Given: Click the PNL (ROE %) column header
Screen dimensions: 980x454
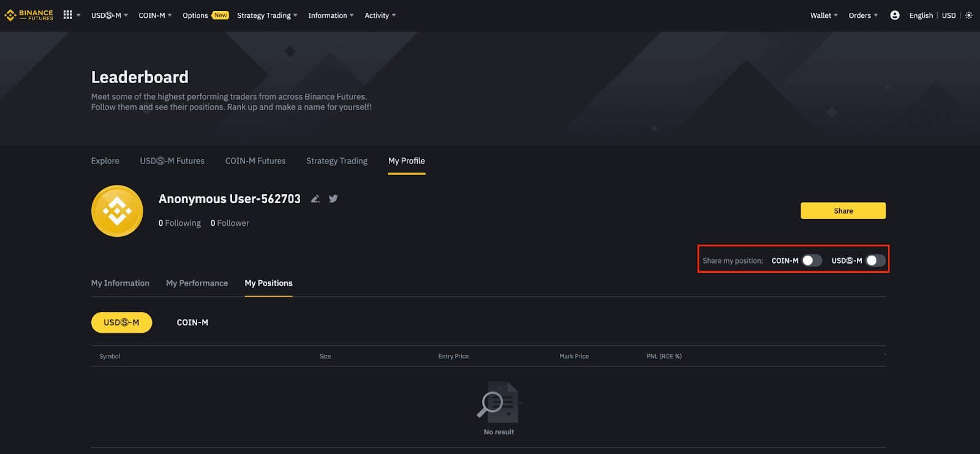Looking at the screenshot, I should pyautogui.click(x=664, y=356).
